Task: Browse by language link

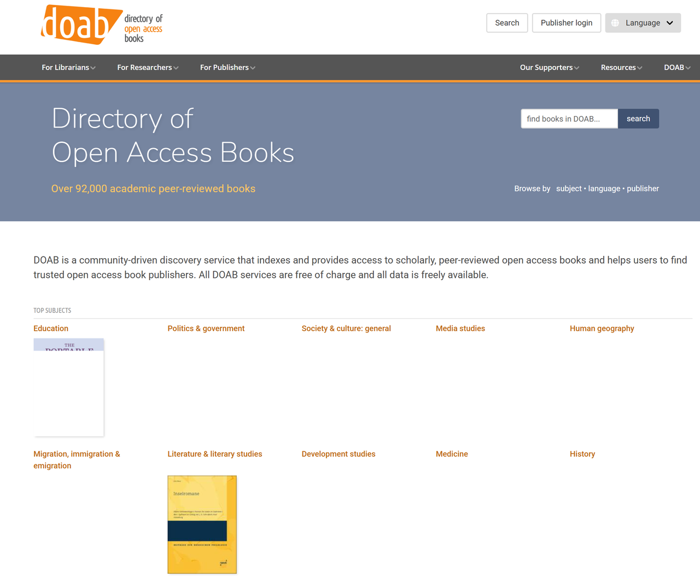Action: [x=604, y=189]
